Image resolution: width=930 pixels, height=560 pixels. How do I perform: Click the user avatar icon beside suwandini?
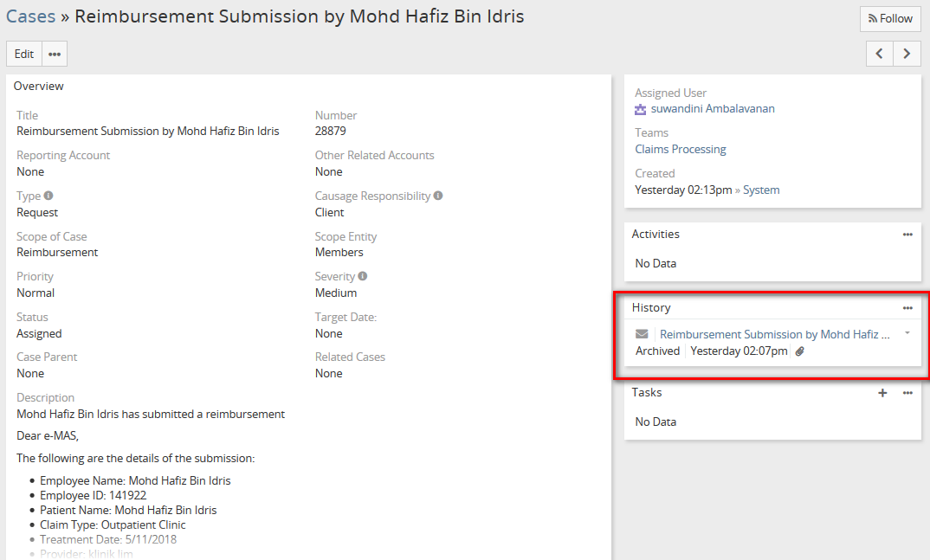point(641,110)
